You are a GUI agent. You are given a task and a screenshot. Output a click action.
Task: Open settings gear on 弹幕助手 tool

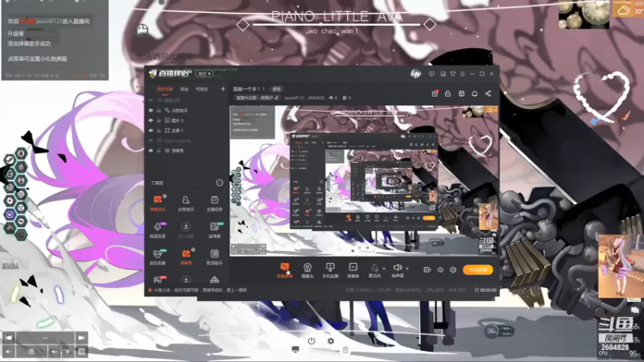click(165, 196)
